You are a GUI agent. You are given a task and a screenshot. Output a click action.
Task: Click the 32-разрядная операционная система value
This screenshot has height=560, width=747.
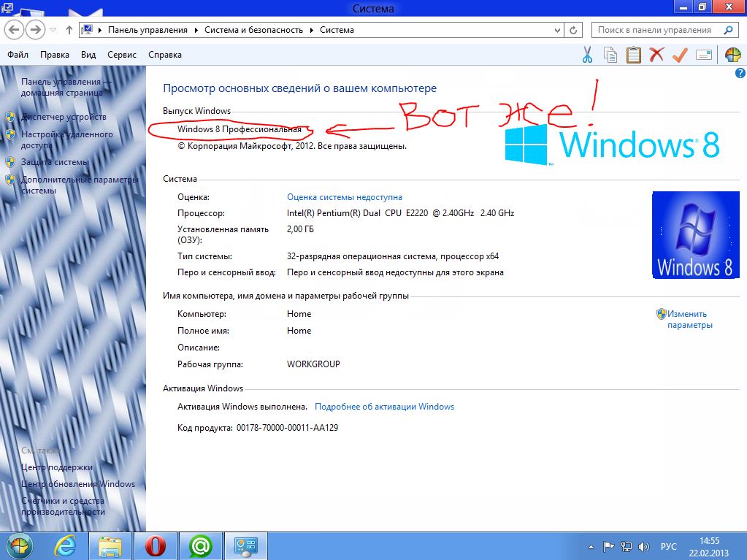pos(393,256)
